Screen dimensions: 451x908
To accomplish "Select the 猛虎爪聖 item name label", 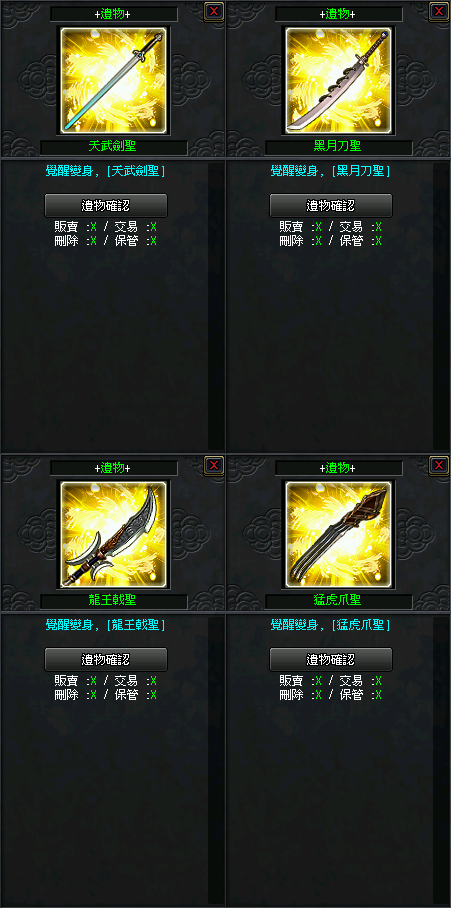I will coord(338,601).
